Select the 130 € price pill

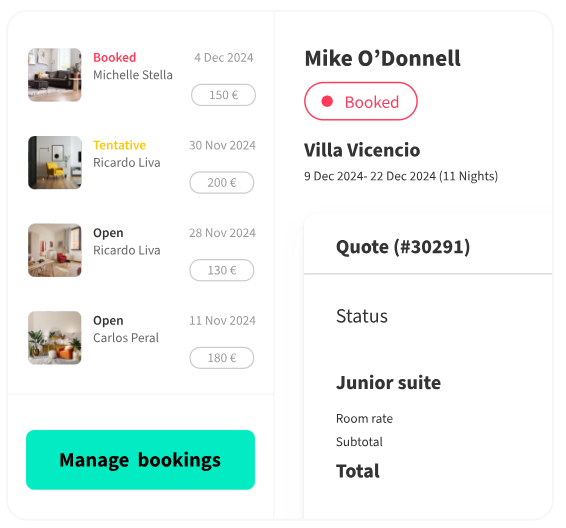coord(222,270)
